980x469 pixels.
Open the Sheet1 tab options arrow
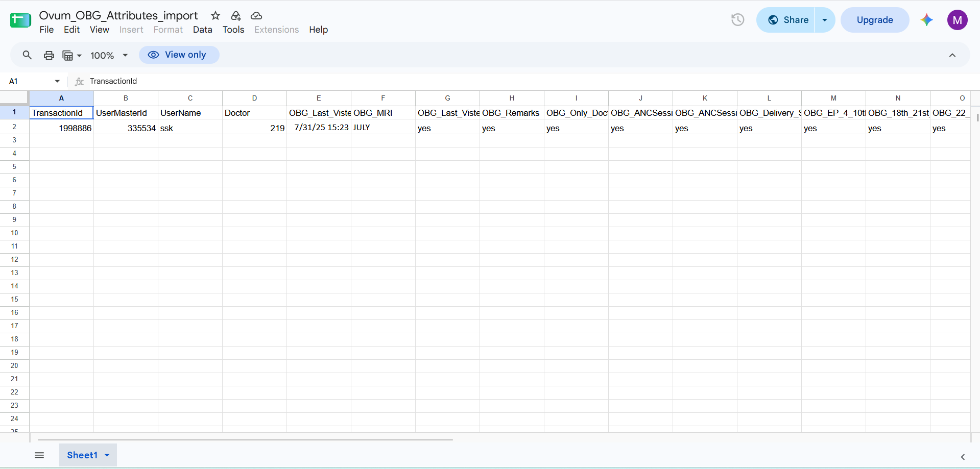click(107, 455)
